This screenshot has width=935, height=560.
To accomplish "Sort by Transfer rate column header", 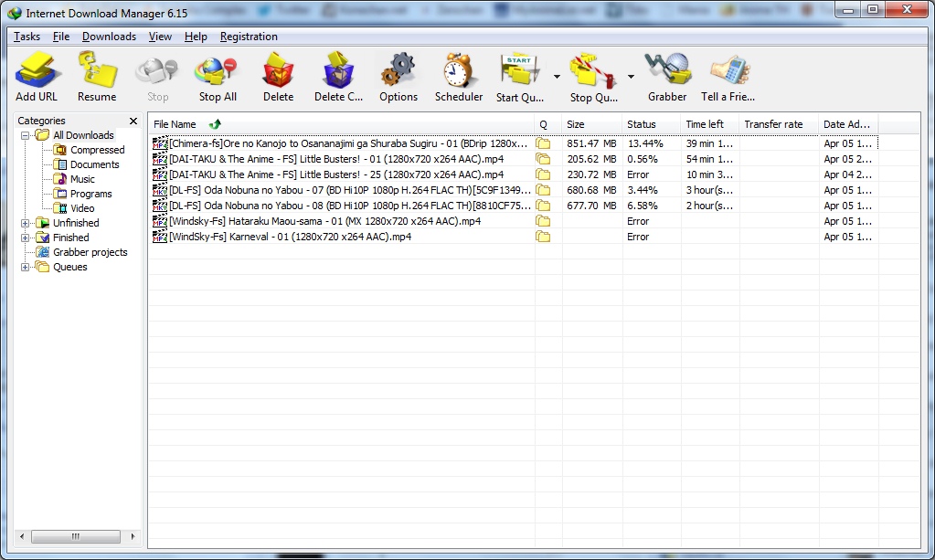I will tap(778, 124).
